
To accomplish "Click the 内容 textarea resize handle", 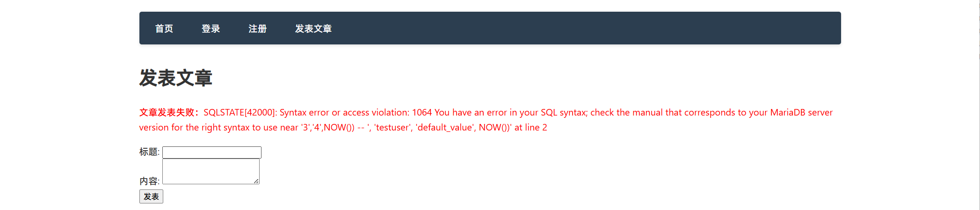I will coord(256,181).
